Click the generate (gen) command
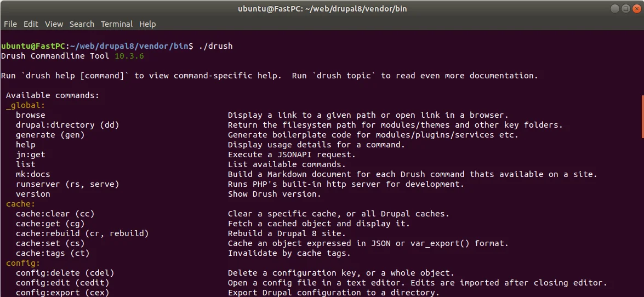The height and width of the screenshot is (297, 644). pyautogui.click(x=50, y=135)
